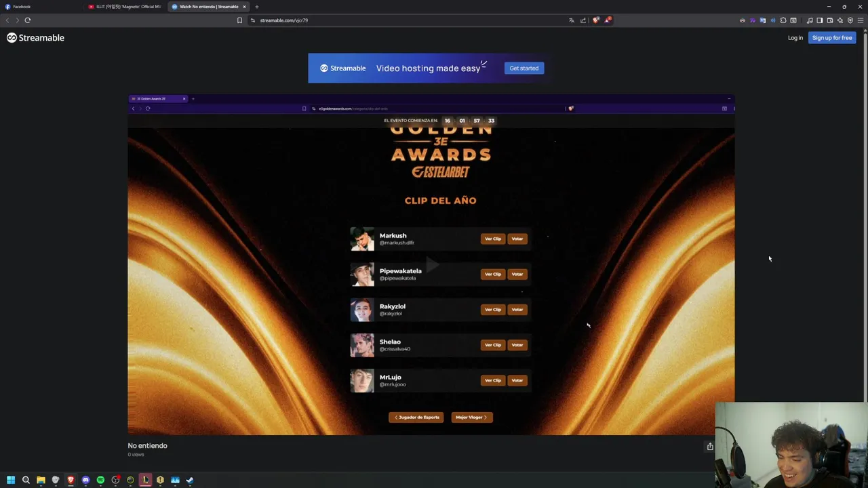Switch to the ILLIT 'Magnetic' Official MV tab

click(x=125, y=7)
